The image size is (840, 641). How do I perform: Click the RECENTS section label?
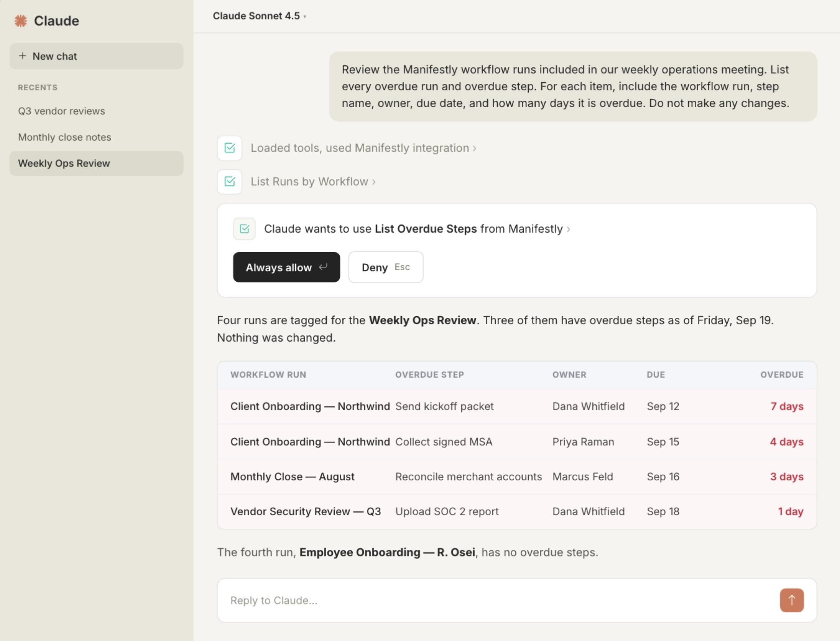[x=38, y=88]
